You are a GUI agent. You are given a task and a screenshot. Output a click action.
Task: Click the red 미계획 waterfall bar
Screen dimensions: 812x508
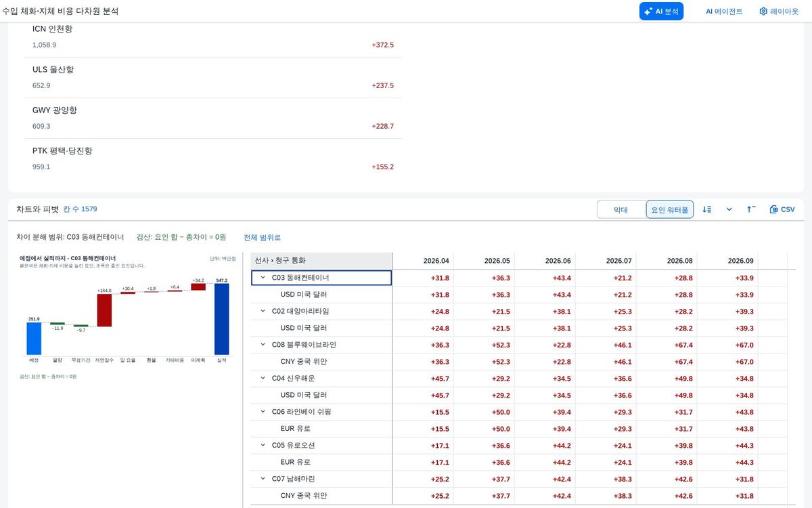coord(198,287)
